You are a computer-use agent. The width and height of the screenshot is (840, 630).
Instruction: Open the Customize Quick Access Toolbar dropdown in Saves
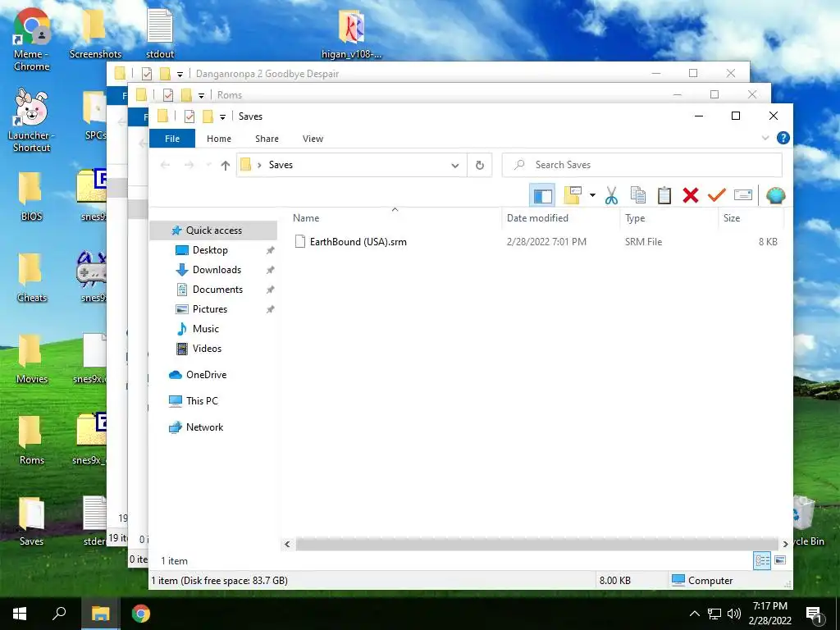click(222, 116)
